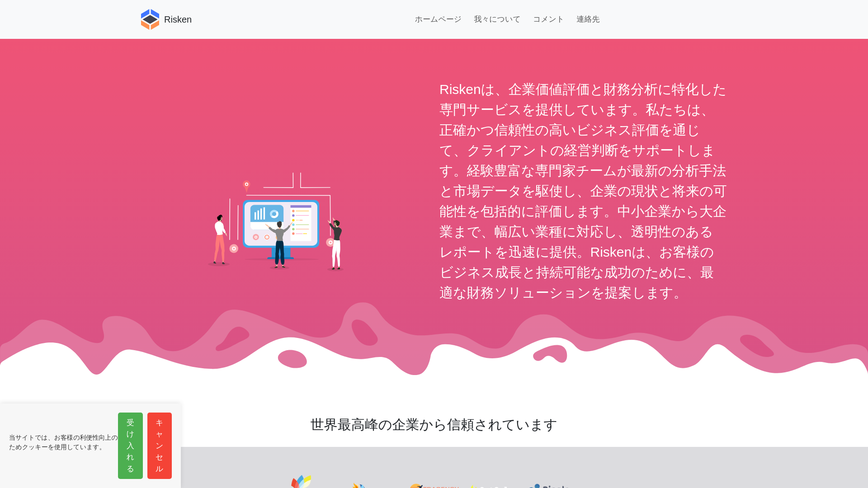Open the ホームページ navigation link
Screen dimensions: 868x488
pyautogui.click(x=438, y=19)
